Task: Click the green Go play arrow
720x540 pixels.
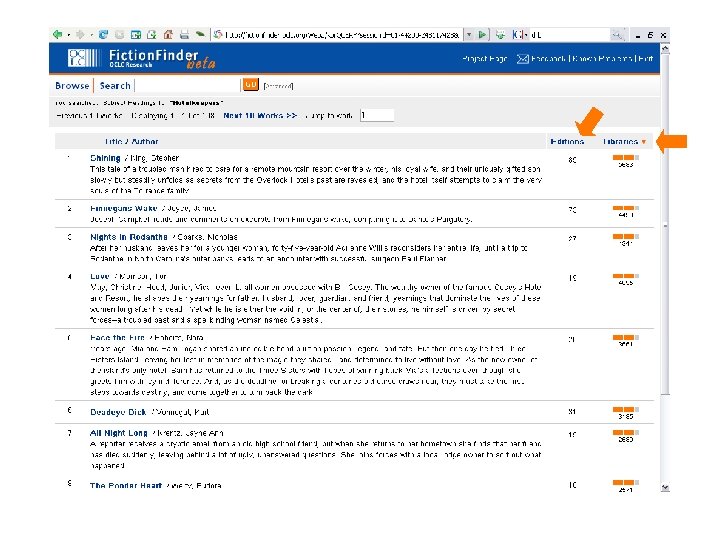Action: [482, 35]
